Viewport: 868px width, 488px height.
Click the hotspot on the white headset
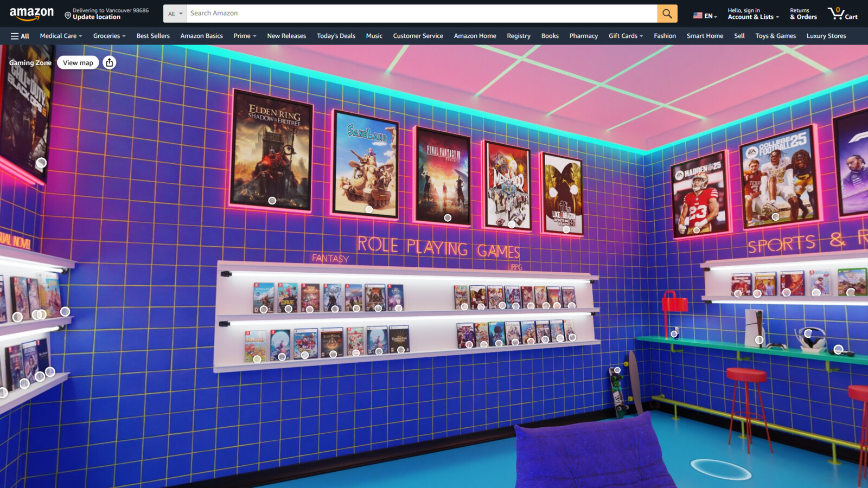point(808,333)
